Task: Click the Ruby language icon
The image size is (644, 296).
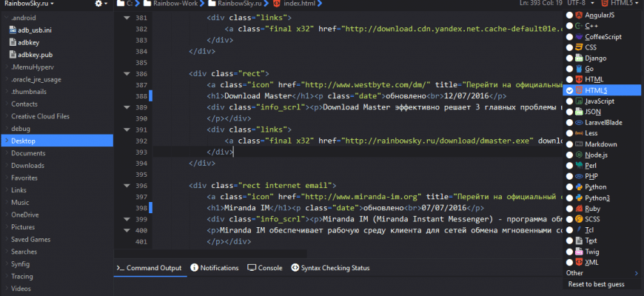Action: (579, 209)
